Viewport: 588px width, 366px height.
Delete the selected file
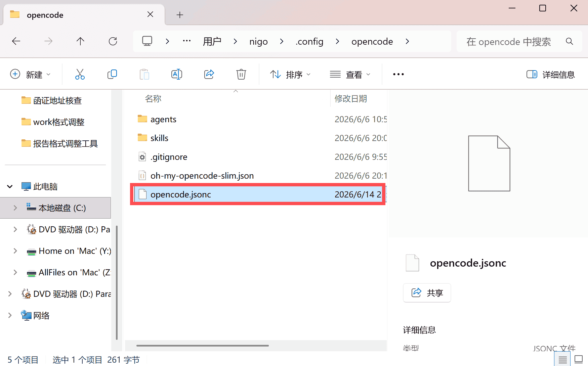[x=241, y=74]
